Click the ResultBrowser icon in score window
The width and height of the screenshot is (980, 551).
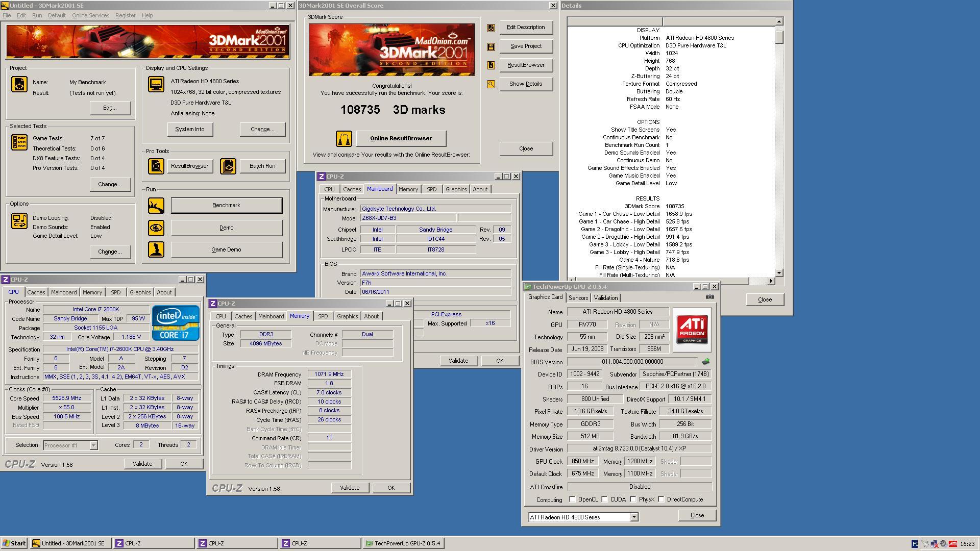click(491, 65)
